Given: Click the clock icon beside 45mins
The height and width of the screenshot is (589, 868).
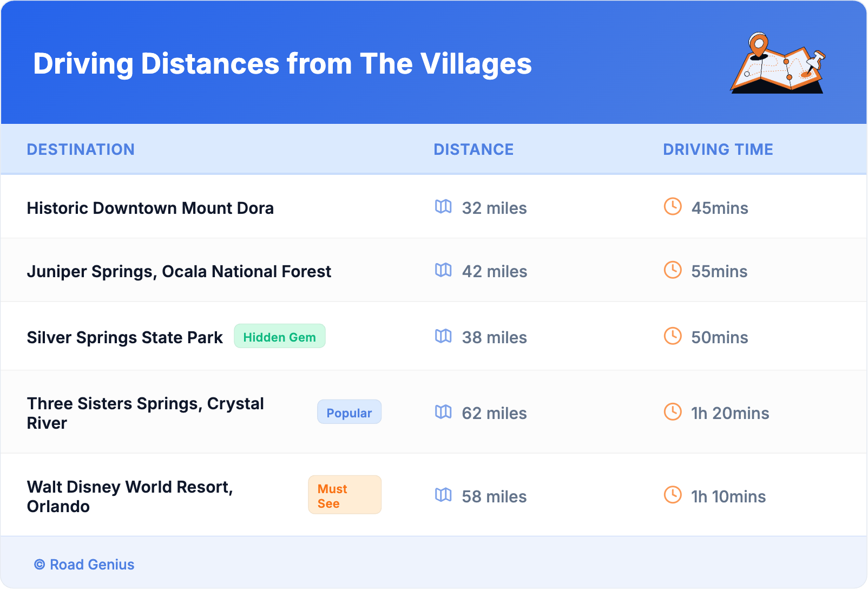Looking at the screenshot, I should point(673,207).
